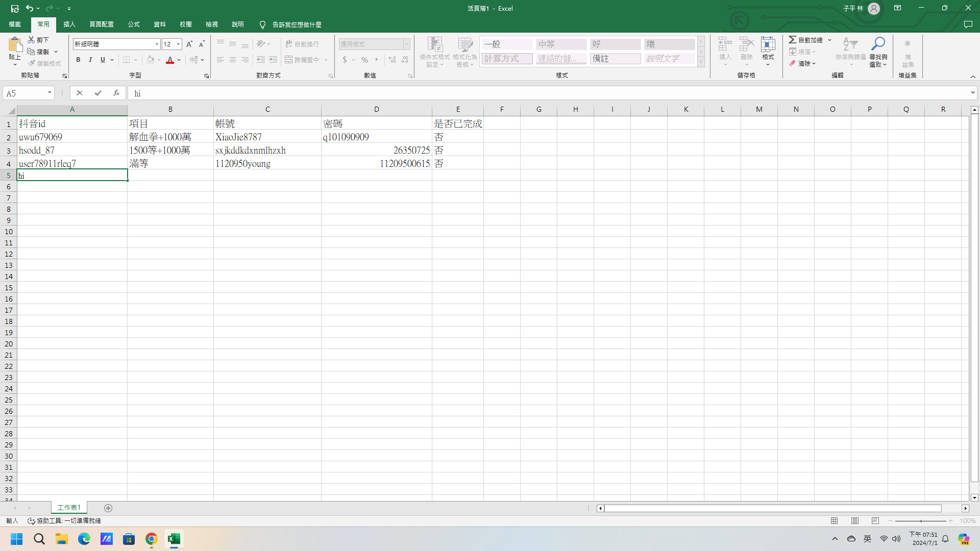Click the 清除 (Clear) button
980x551 pixels.
(802, 63)
